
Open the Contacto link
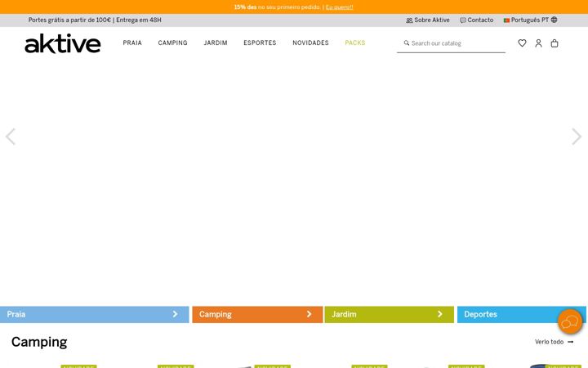[x=477, y=20]
